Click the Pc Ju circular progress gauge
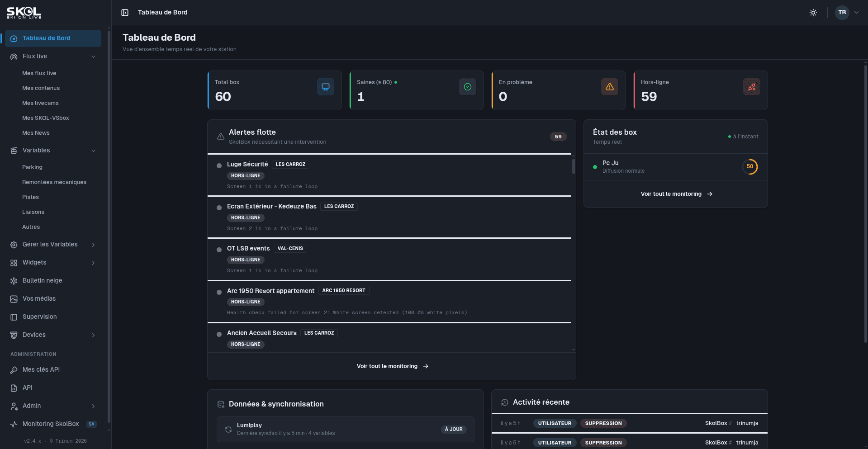This screenshot has width=868, height=449. tap(750, 167)
